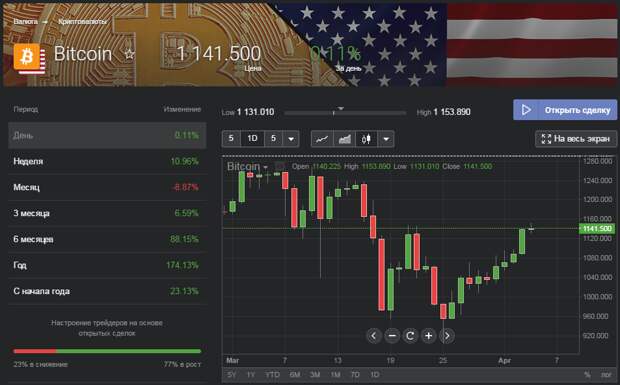Click the На весь экран fullscreen button

click(x=576, y=139)
